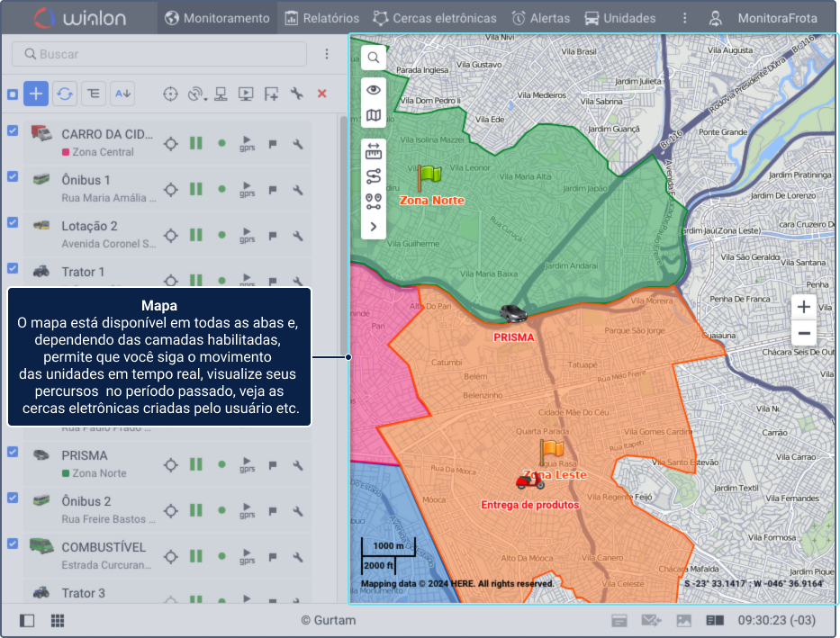This screenshot has height=638, width=840.
Task: Open the map search magnifier tool
Action: 374,58
